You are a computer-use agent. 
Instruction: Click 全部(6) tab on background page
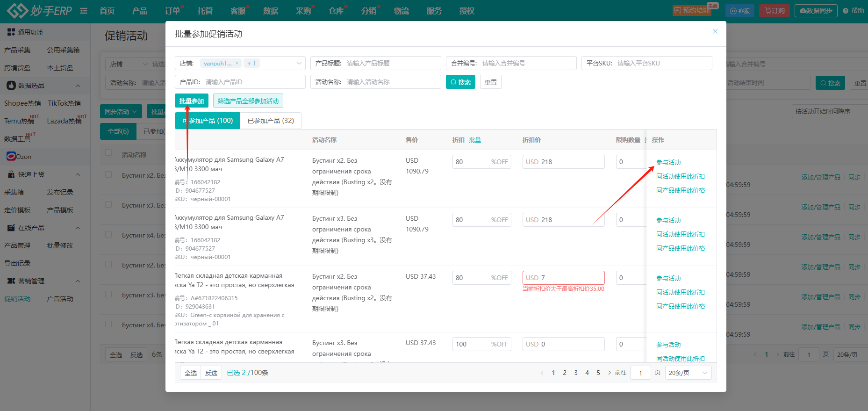(118, 131)
